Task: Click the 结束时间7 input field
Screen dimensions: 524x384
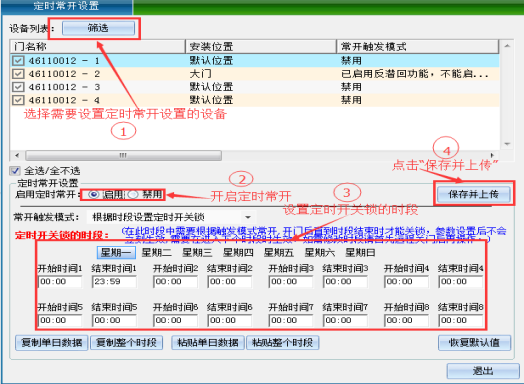Action: tap(345, 320)
